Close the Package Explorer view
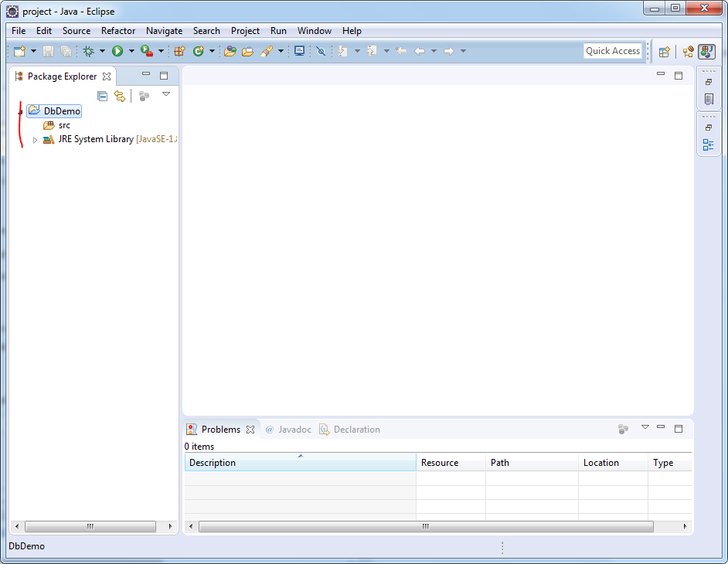 click(107, 76)
